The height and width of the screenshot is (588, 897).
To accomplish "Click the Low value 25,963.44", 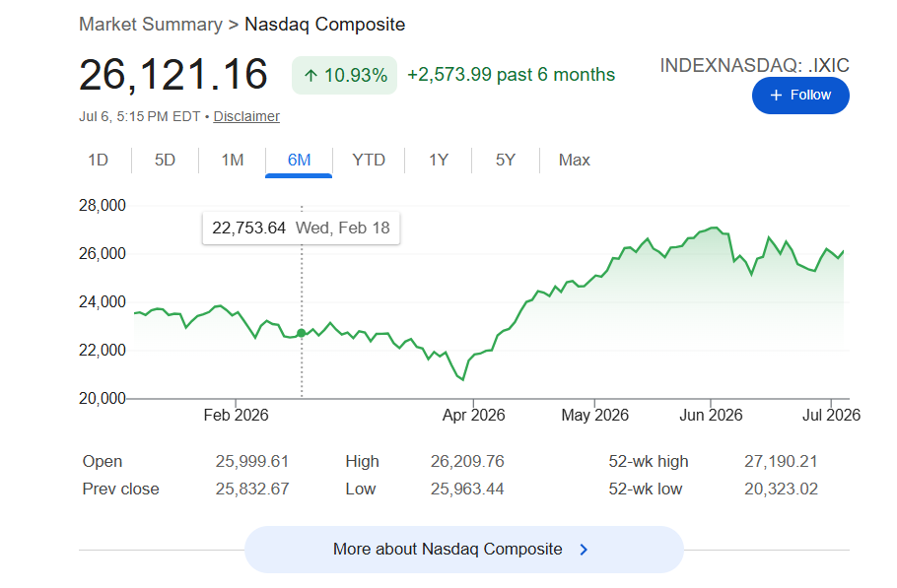I will 467,490.
